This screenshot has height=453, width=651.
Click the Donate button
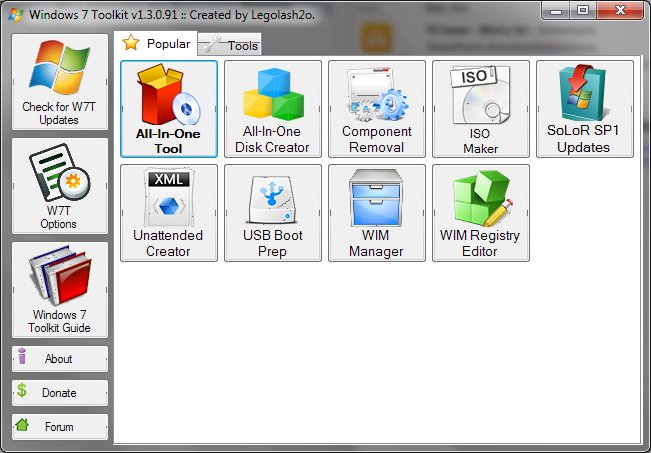[x=60, y=393]
